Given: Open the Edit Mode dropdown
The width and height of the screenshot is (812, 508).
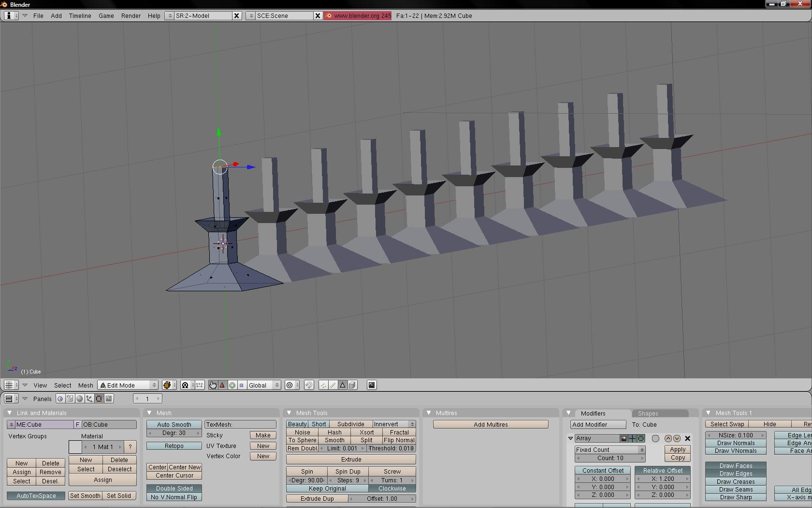Looking at the screenshot, I should tap(128, 385).
